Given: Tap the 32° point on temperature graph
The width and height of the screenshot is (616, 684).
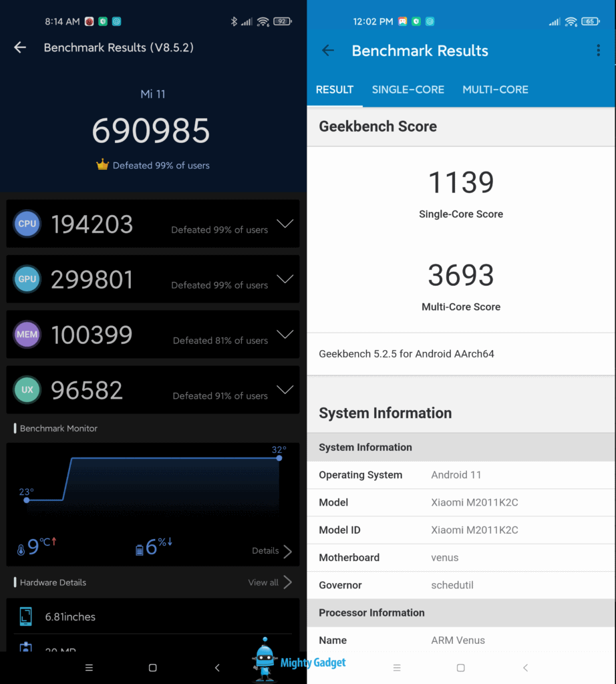Looking at the screenshot, I should [x=279, y=458].
